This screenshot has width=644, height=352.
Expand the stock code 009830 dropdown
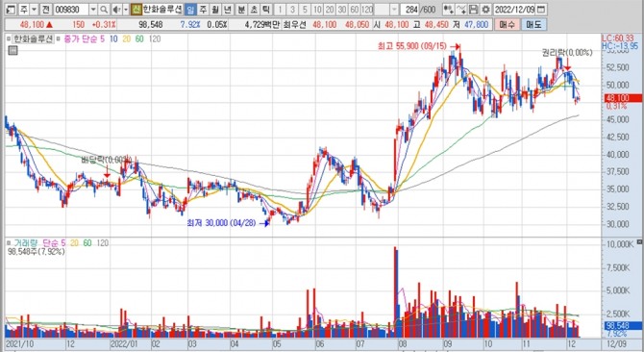(93, 10)
